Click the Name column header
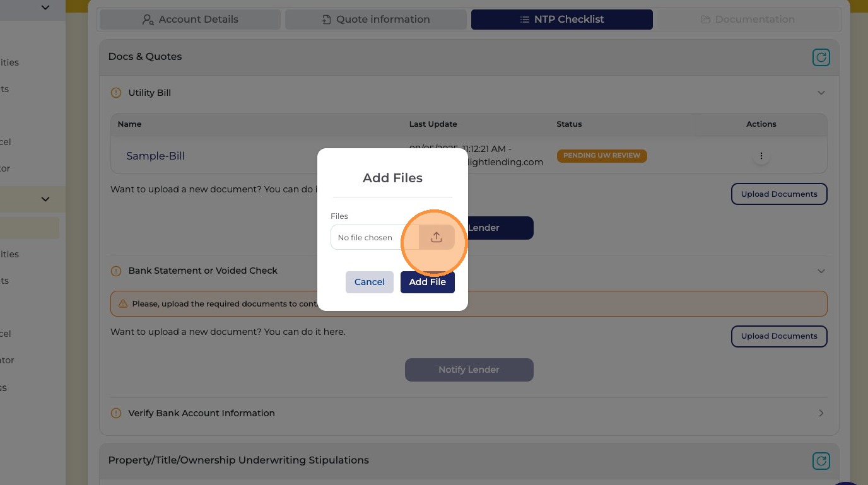 (x=129, y=124)
